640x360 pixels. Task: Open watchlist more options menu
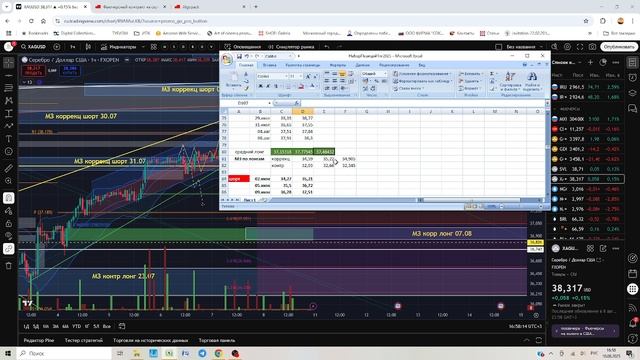(x=616, y=62)
